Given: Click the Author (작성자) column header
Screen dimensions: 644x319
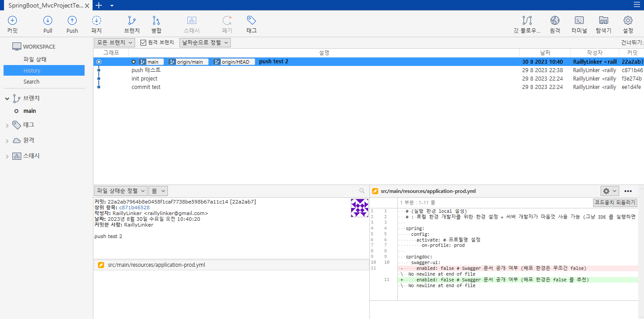Looking at the screenshot, I should [x=595, y=53].
